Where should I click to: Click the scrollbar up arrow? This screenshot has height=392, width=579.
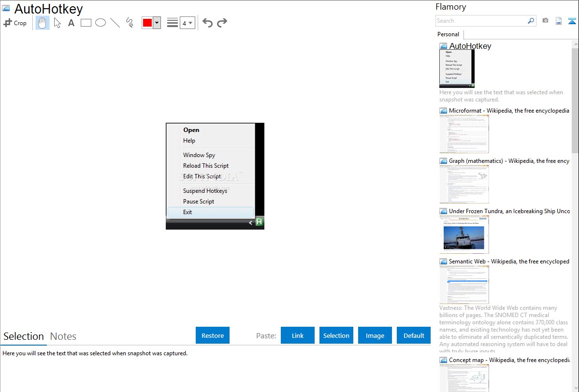click(x=575, y=44)
